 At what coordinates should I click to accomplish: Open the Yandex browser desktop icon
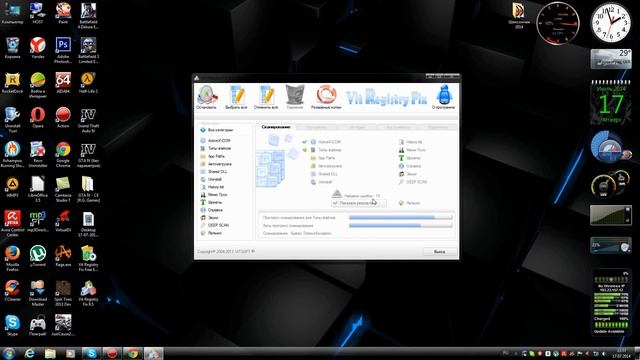[38, 48]
